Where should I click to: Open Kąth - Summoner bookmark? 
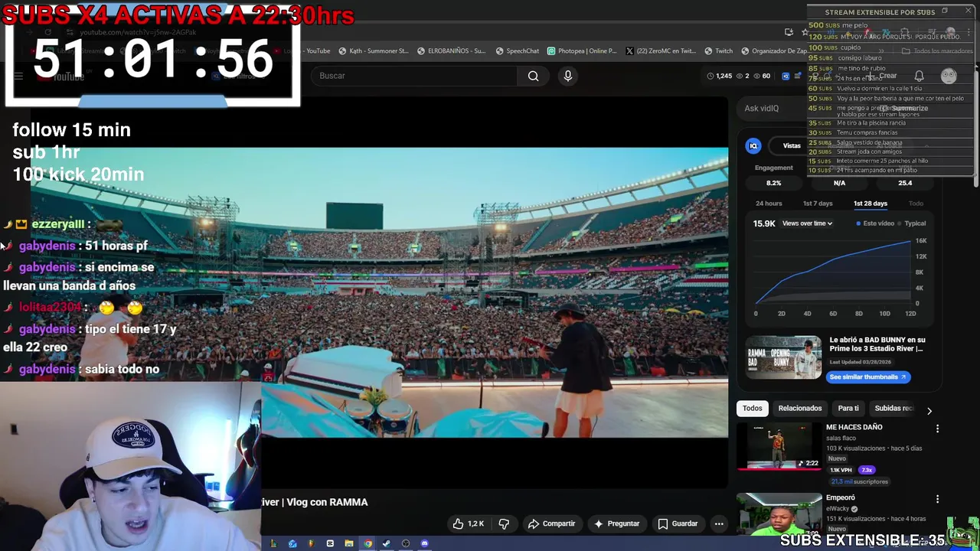pos(373,51)
